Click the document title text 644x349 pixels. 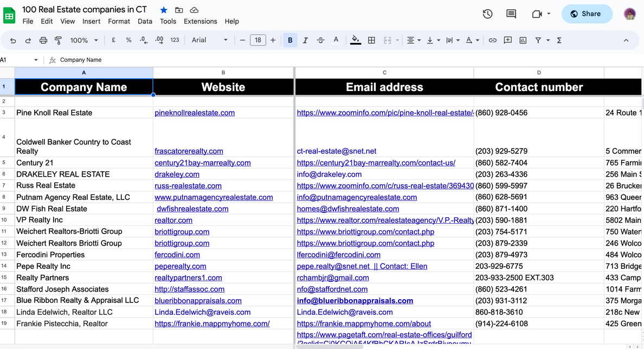pyautogui.click(x=84, y=9)
